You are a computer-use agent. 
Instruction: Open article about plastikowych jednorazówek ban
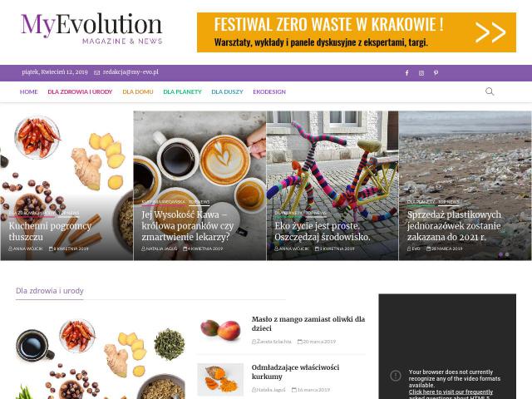pyautogui.click(x=454, y=226)
